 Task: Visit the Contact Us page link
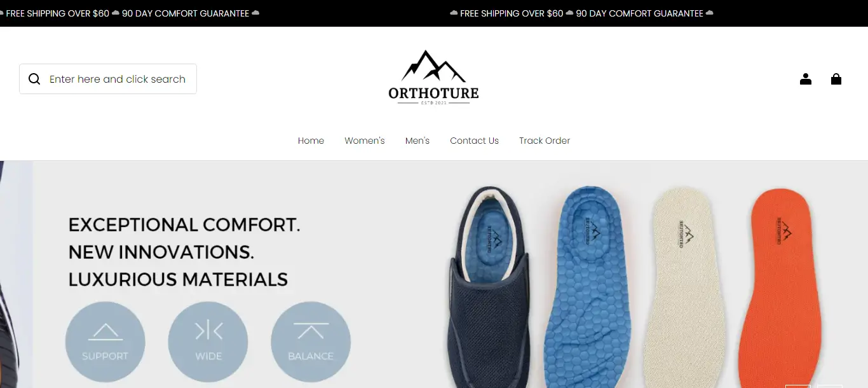[474, 141]
